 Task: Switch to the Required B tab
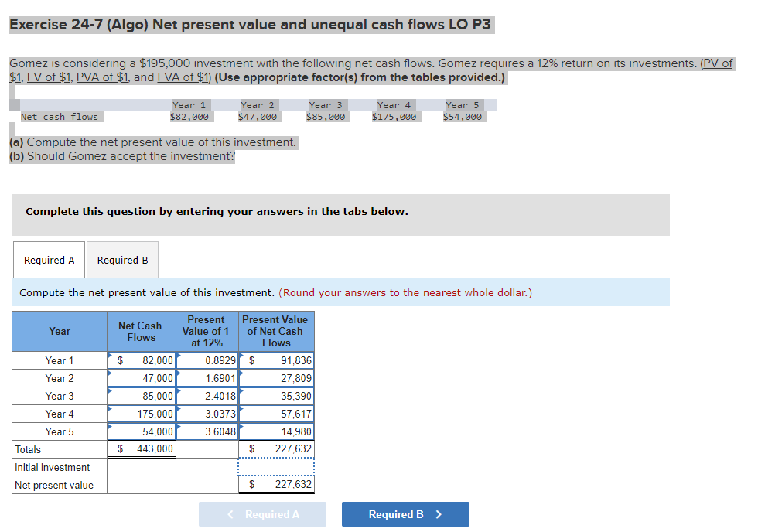[x=121, y=260]
